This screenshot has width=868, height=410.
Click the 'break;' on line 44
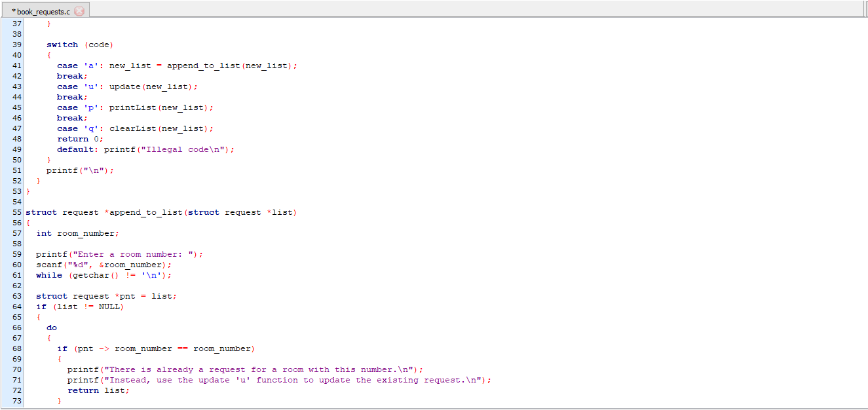coord(72,97)
